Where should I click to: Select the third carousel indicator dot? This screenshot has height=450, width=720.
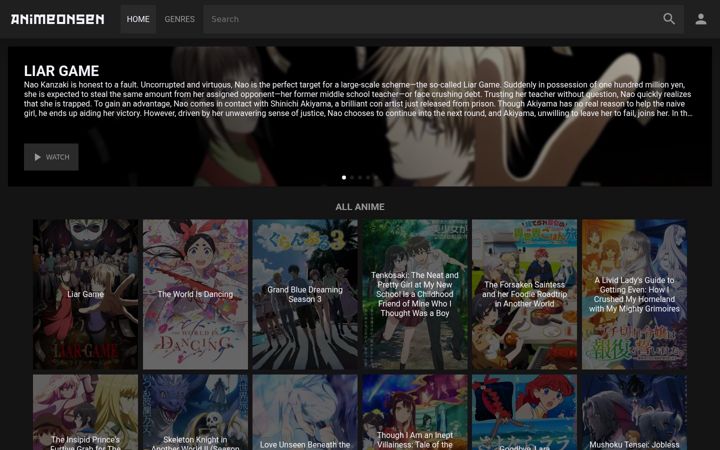coord(360,177)
